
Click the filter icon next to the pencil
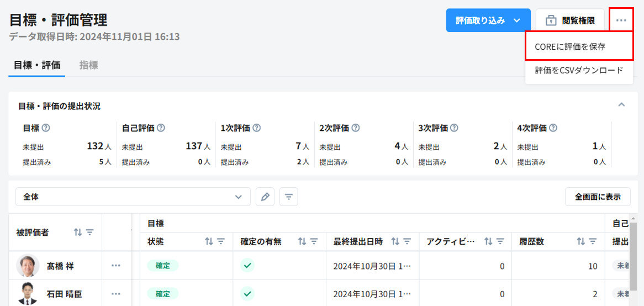click(x=289, y=197)
